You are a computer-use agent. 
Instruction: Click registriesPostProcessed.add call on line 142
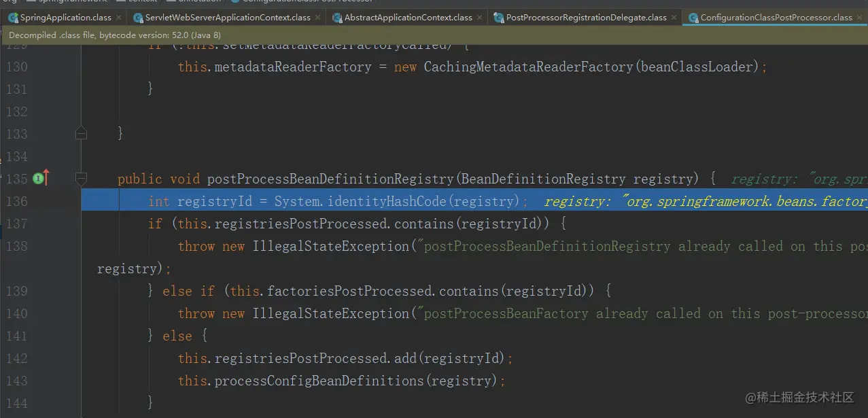point(315,358)
